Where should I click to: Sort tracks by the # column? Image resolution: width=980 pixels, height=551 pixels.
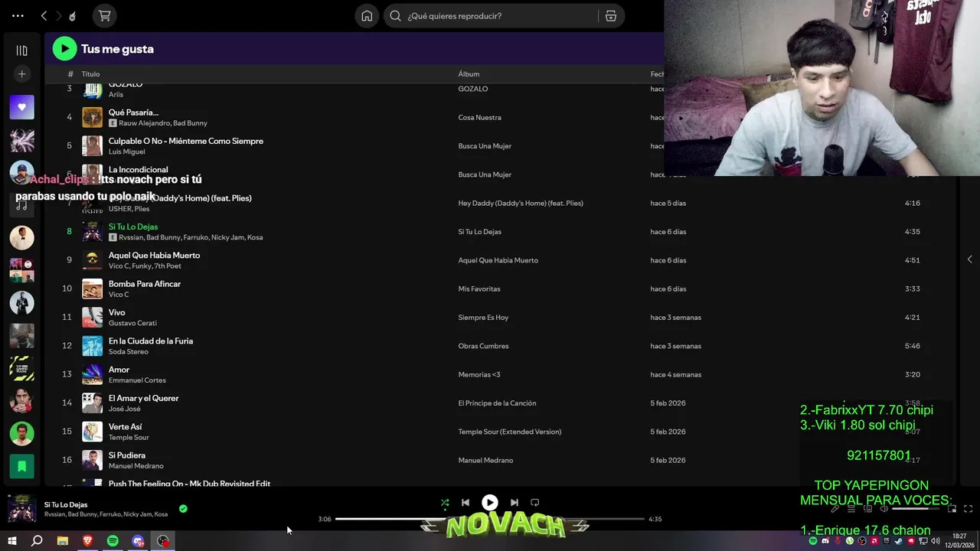tap(70, 74)
